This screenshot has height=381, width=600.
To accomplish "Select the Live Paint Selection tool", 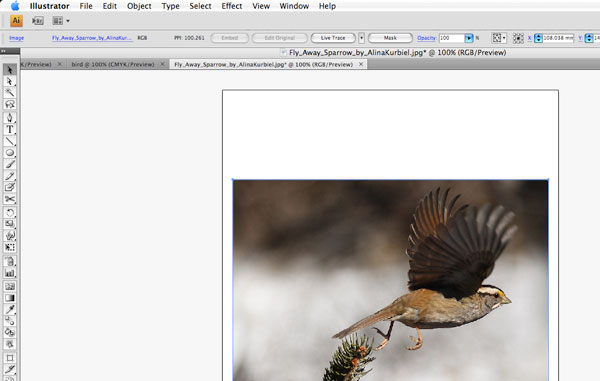I will point(10,344).
